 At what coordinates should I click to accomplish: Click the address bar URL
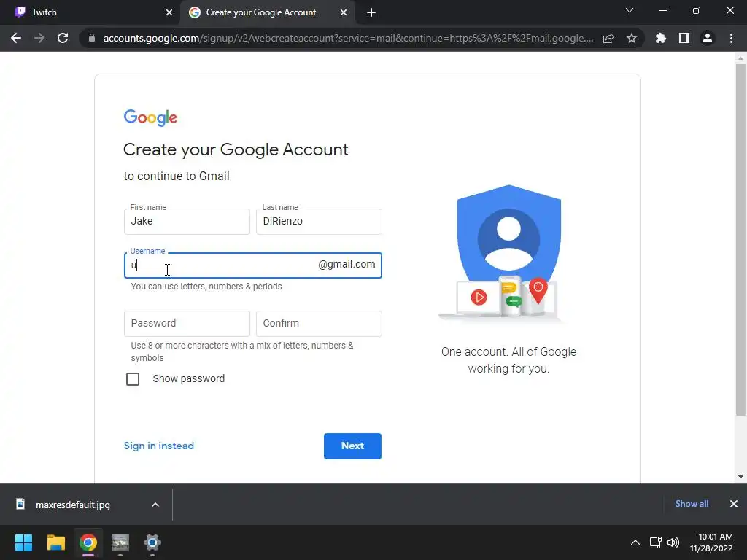point(348,38)
